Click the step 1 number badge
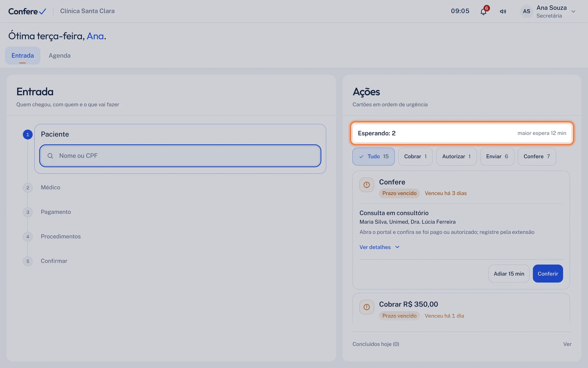588x368 pixels. pyautogui.click(x=28, y=134)
